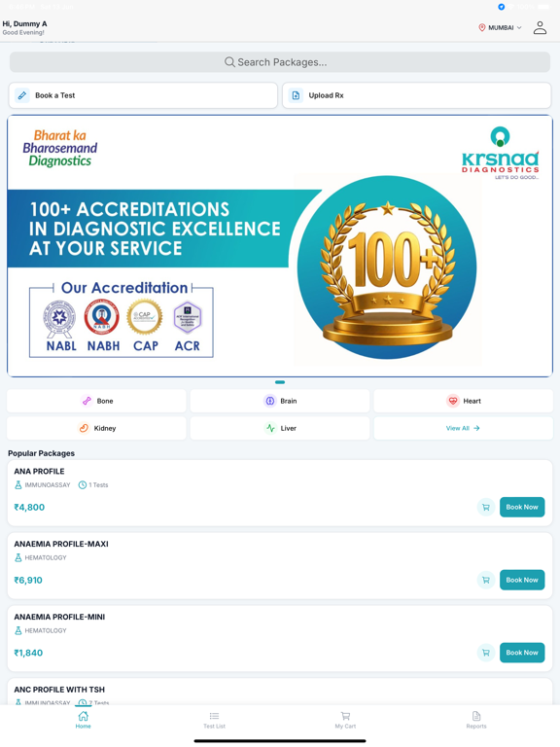Book Now for ANA PROFILE
The width and height of the screenshot is (560, 747).
click(522, 508)
